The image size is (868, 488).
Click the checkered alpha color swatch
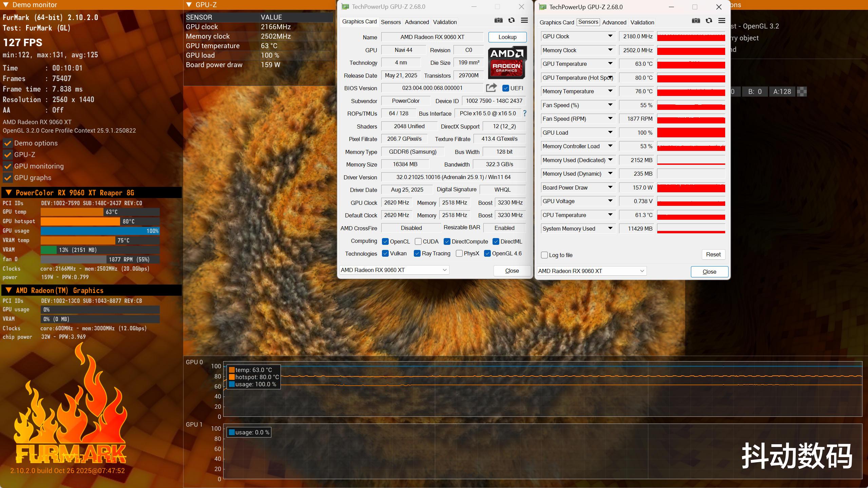pos(802,92)
